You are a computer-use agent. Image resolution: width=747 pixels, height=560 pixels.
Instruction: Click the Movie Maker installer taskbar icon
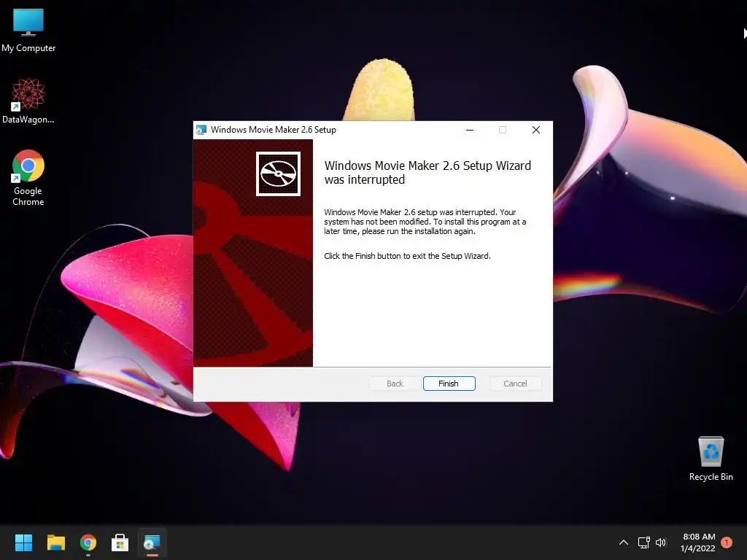coord(152,542)
